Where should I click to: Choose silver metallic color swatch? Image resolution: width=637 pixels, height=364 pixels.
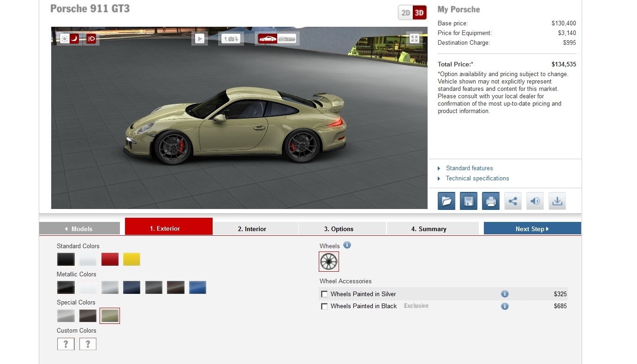click(x=110, y=287)
